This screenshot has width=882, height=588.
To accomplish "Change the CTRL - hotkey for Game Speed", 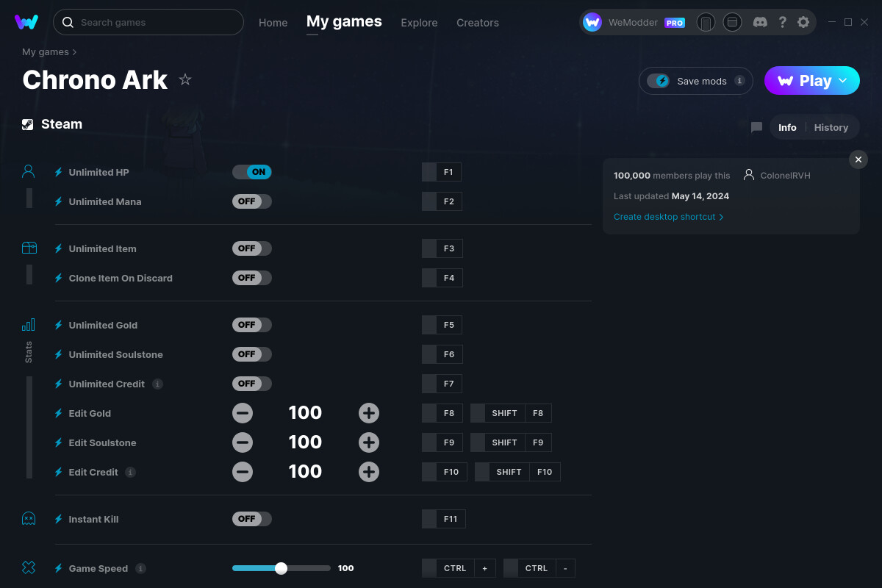I will [539, 568].
